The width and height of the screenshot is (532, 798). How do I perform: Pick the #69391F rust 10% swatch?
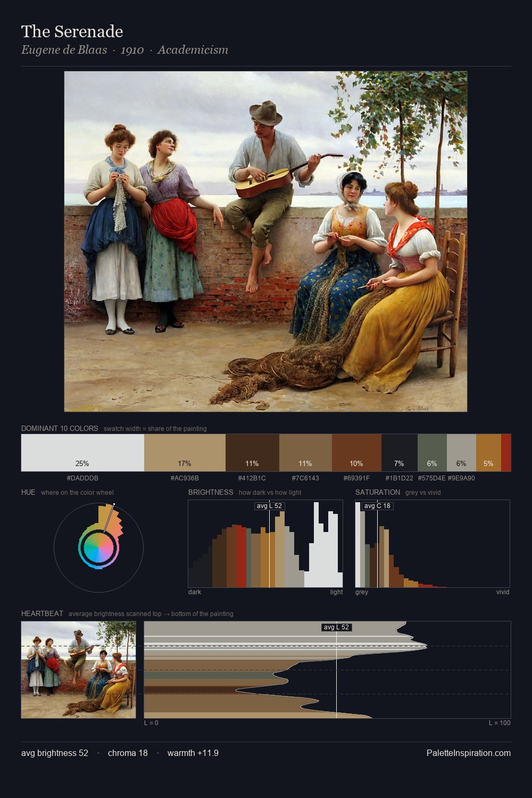356,453
